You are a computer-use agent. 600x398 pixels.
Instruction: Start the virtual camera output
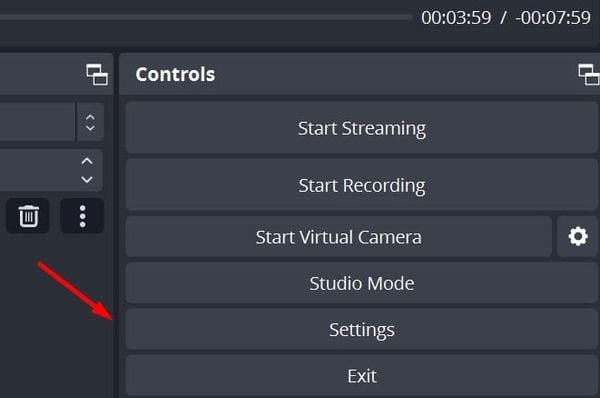[339, 237]
